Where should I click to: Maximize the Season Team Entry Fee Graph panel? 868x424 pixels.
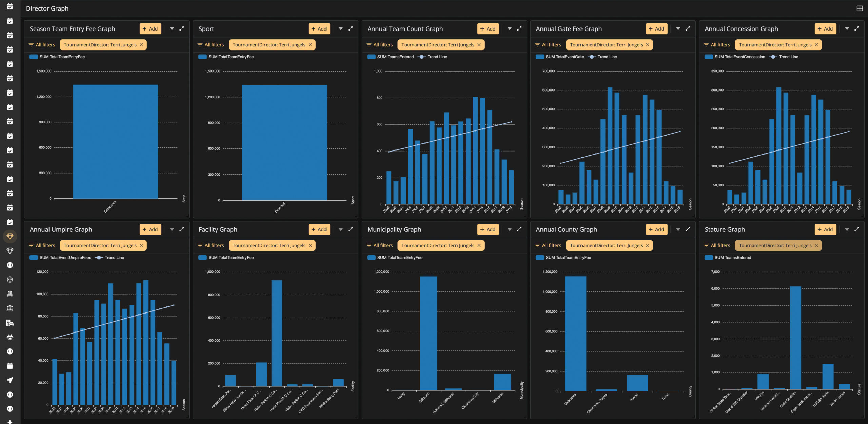tap(182, 29)
